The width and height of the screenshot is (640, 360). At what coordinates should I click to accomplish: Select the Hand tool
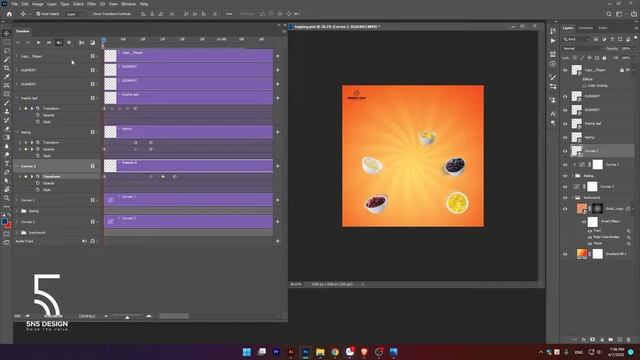7,189
